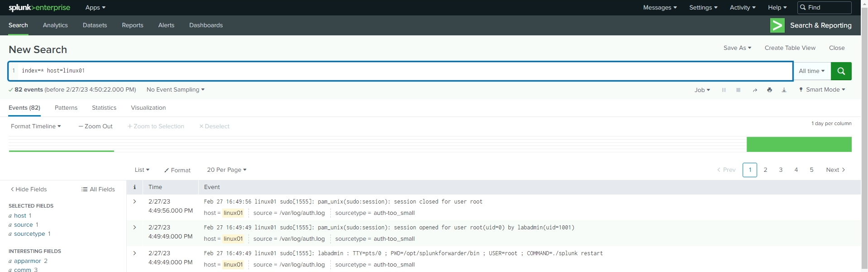The width and height of the screenshot is (868, 272).
Task: Open Format options with pencil icon
Action: pos(177,170)
